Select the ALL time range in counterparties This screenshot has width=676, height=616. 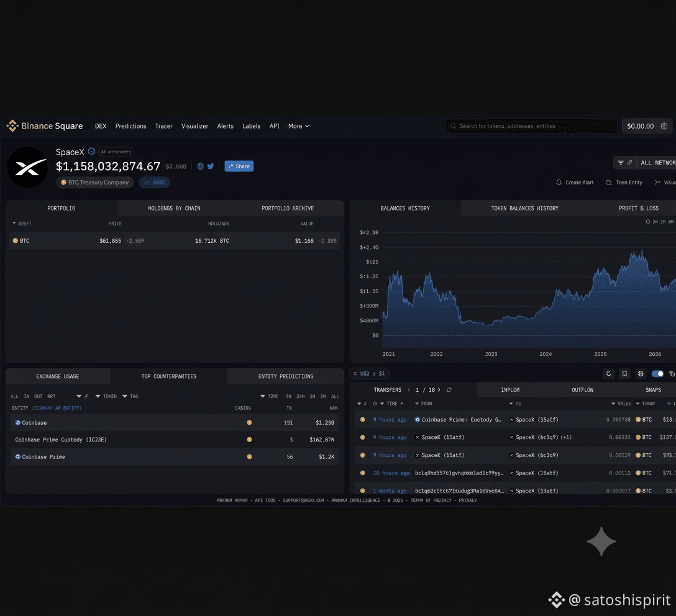click(335, 396)
